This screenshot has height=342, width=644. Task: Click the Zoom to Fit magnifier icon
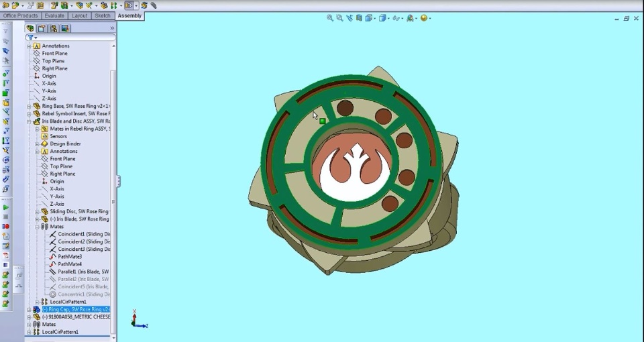click(330, 18)
